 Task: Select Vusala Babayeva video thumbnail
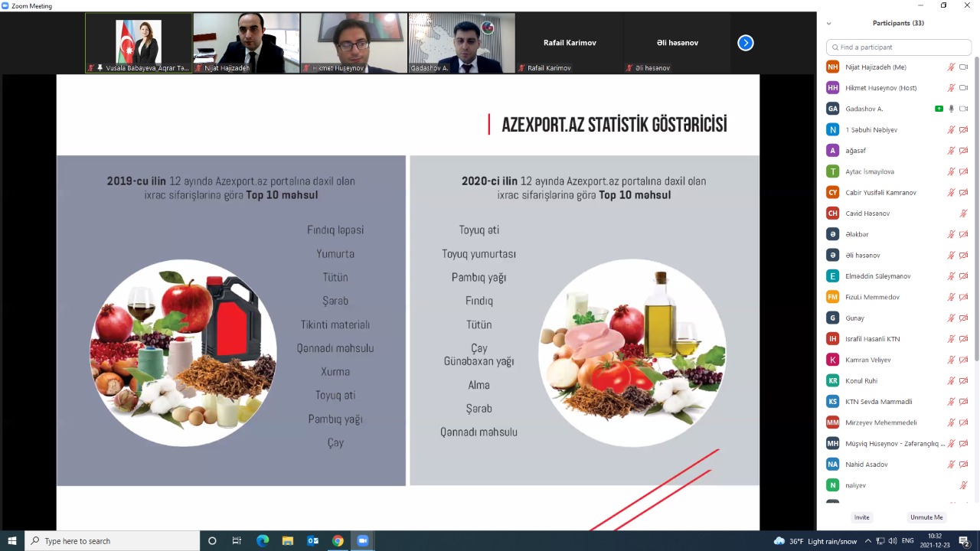(x=139, y=43)
